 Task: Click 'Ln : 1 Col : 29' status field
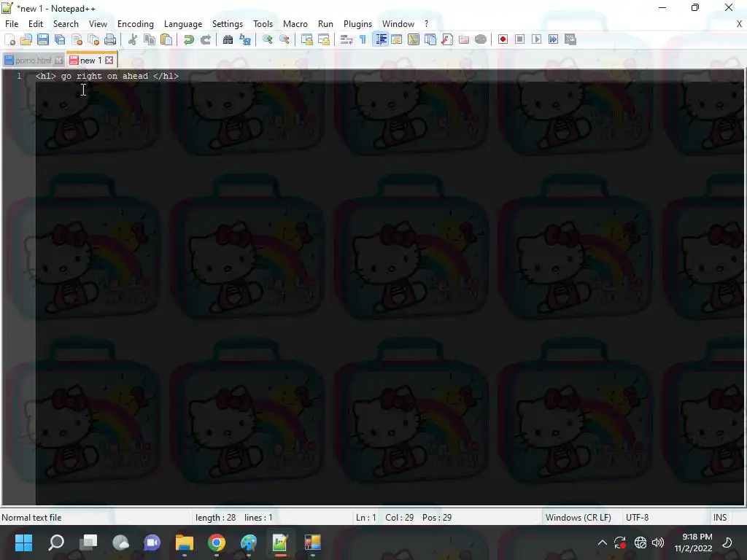pos(403,518)
